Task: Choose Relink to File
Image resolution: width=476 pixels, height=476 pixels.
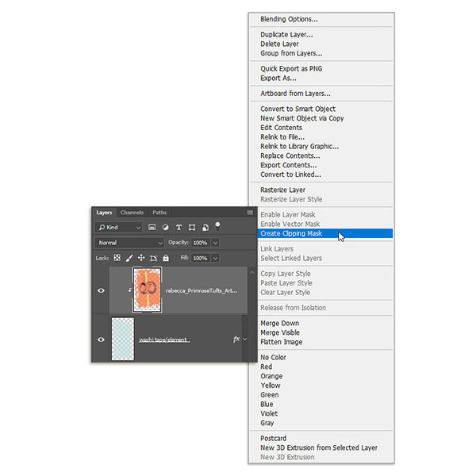Action: point(321,137)
